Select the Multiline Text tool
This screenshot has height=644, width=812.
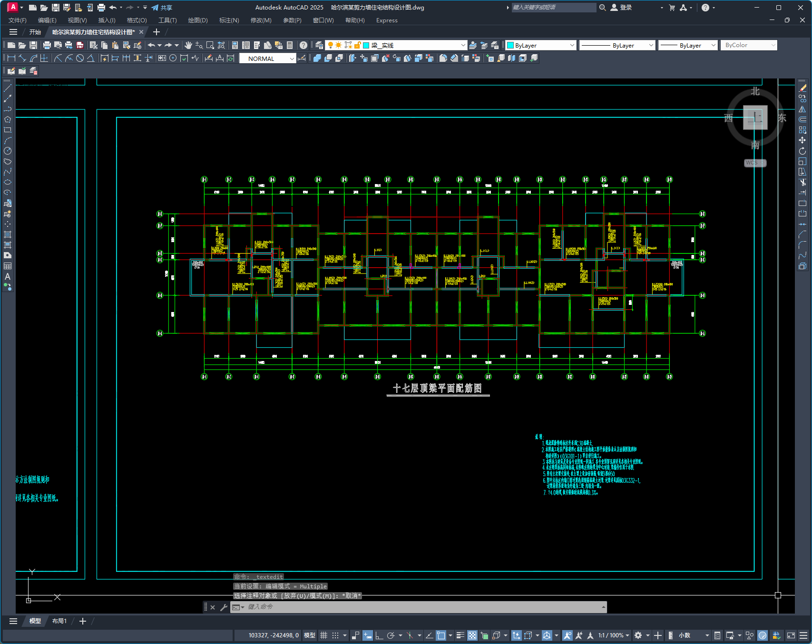pos(8,276)
